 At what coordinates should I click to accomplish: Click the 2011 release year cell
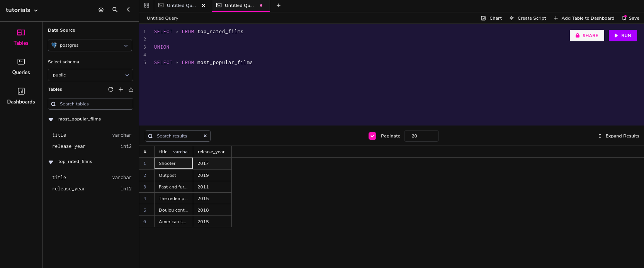(212, 187)
